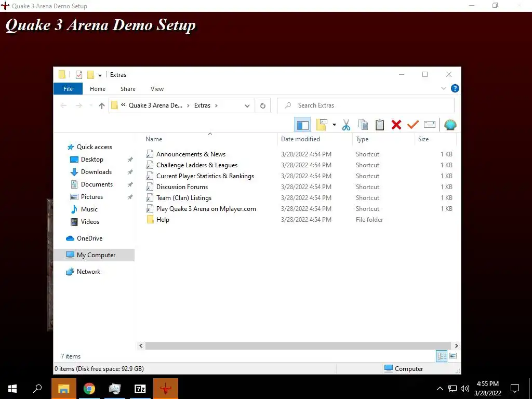Viewport: 532px width, 399px height.
Task: Click the orange checkmark Properties icon
Action: pyautogui.click(x=413, y=125)
